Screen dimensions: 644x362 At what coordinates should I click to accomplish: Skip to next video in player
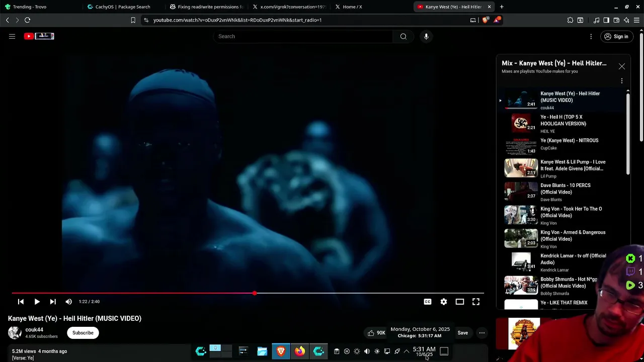pyautogui.click(x=53, y=302)
